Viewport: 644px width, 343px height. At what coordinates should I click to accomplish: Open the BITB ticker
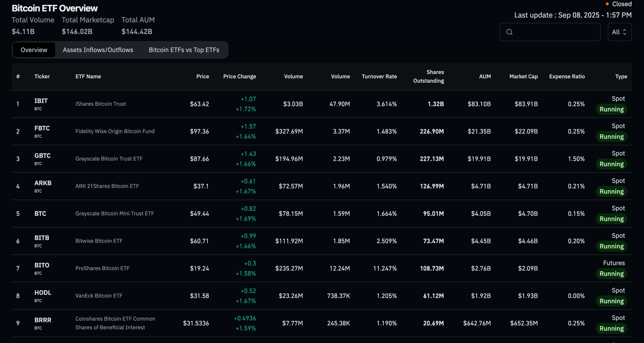pyautogui.click(x=42, y=238)
